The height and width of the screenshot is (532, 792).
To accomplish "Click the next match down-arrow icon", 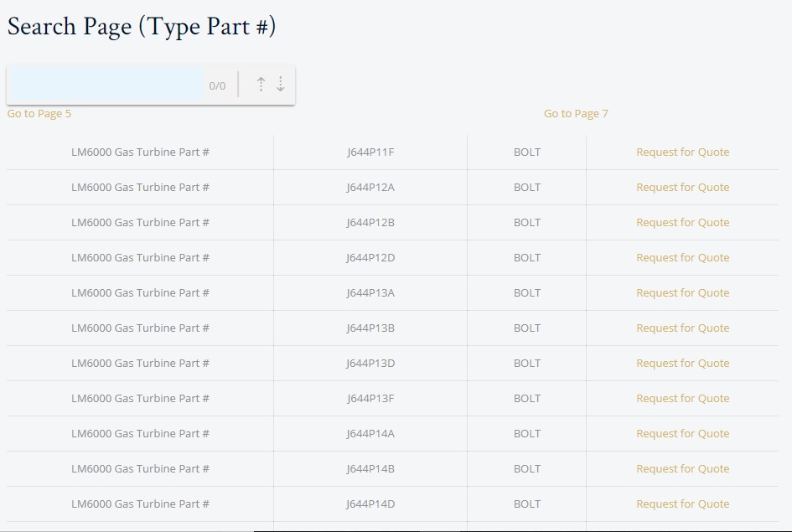I will pos(280,85).
